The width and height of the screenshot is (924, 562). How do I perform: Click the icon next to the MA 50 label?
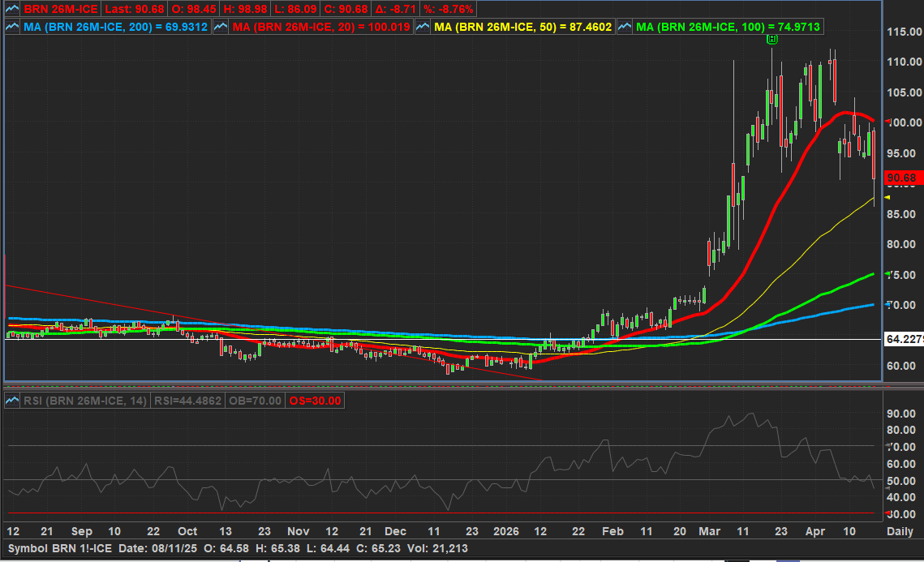coord(423,27)
